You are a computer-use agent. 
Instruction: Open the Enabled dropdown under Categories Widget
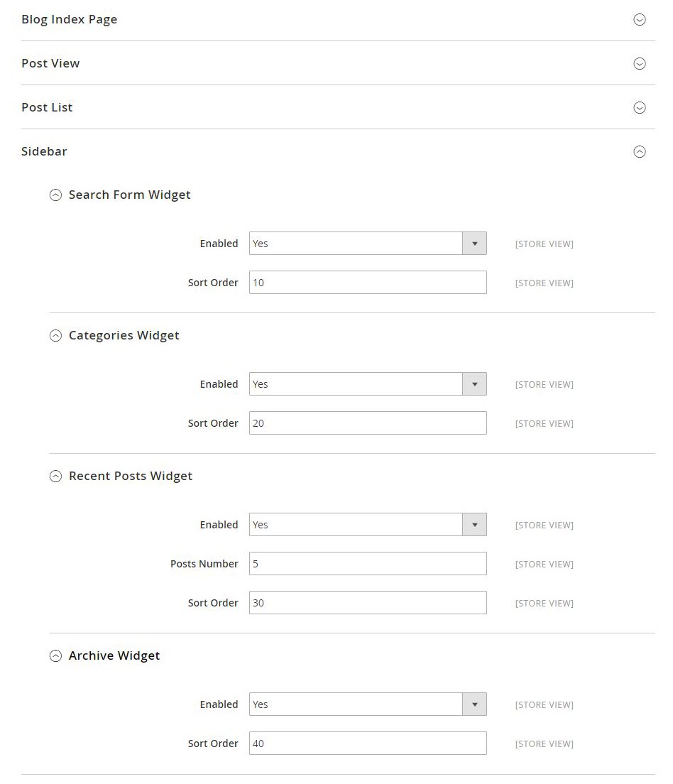pyautogui.click(x=474, y=383)
